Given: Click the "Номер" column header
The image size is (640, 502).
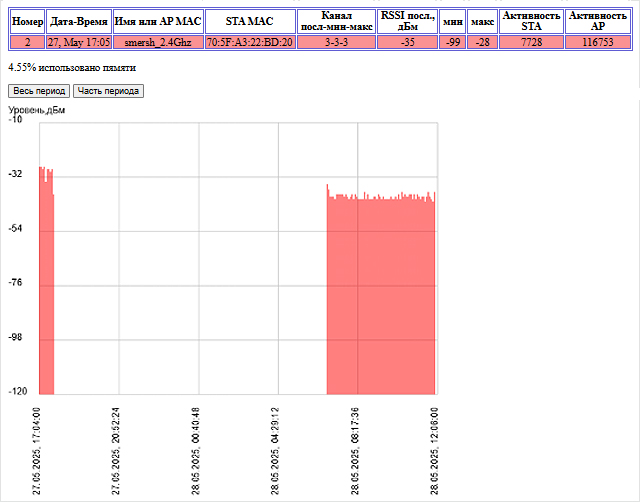Looking at the screenshot, I should pos(27,21).
